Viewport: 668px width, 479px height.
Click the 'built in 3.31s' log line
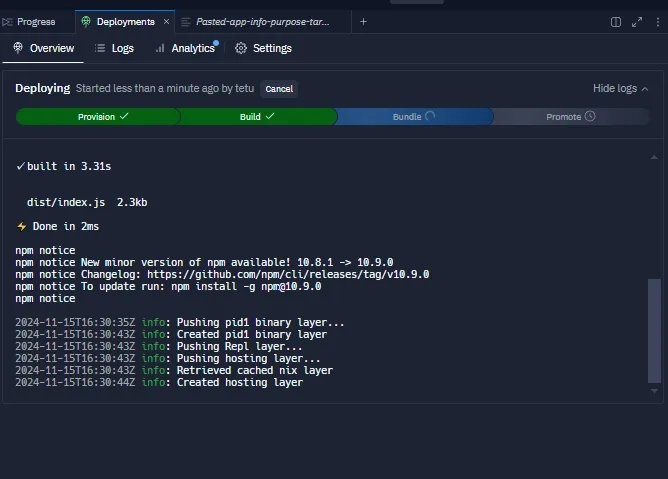[63, 166]
